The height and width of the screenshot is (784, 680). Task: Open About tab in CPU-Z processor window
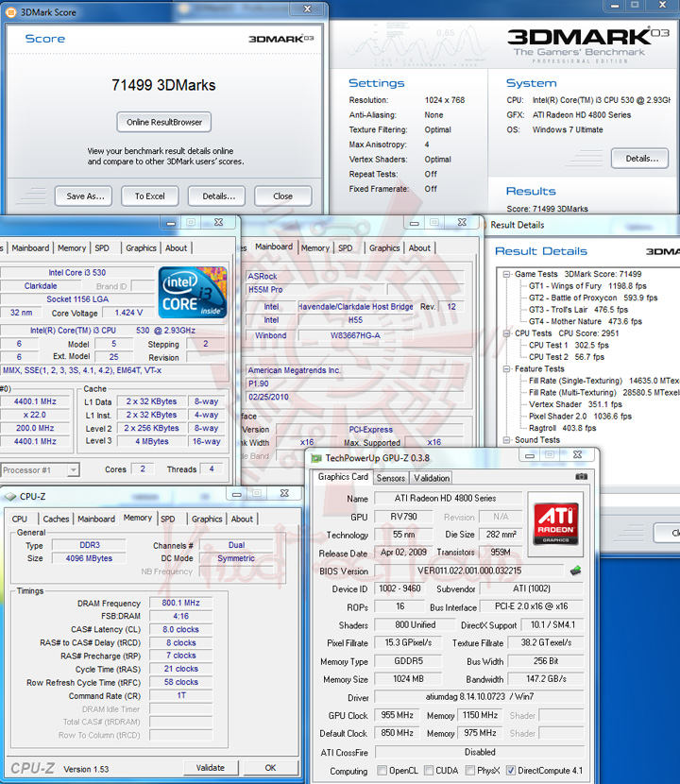click(176, 248)
